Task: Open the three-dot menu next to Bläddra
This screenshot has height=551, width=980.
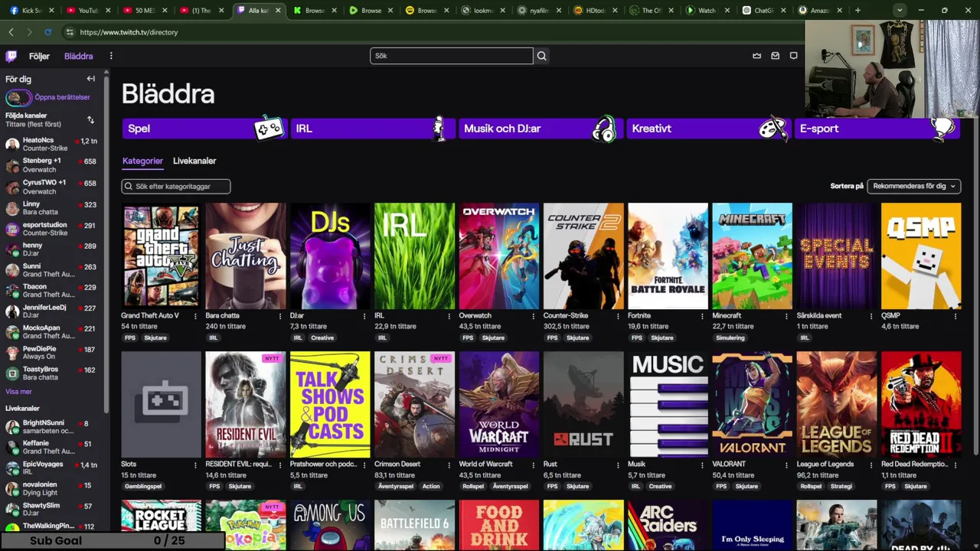Action: [x=111, y=56]
